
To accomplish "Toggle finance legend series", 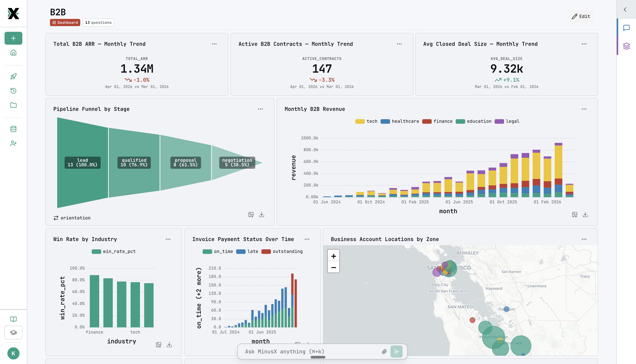I will 437,121.
